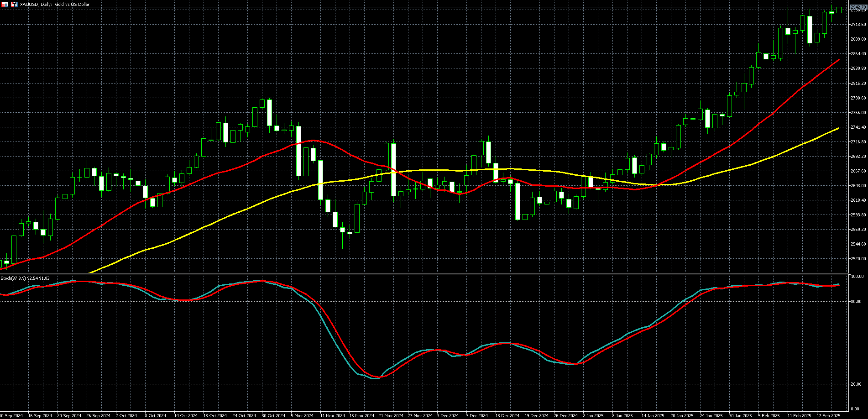Select the Stoch(37,3,9) indicator label
Viewport: 868px width, 419px height.
point(25,278)
